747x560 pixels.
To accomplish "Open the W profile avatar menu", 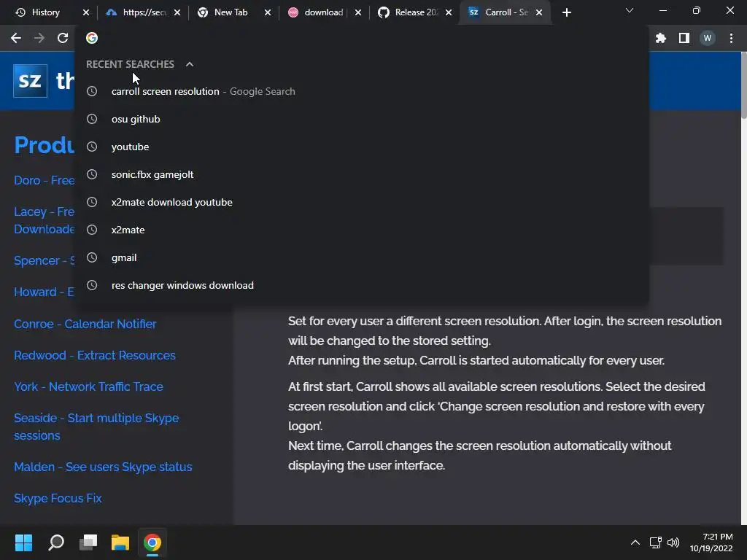I will (x=708, y=38).
